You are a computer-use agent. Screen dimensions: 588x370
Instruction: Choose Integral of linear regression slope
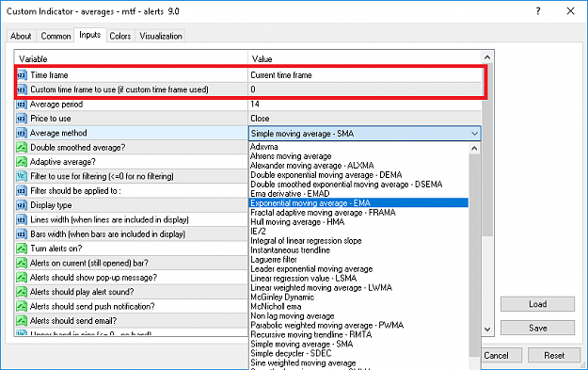point(306,240)
